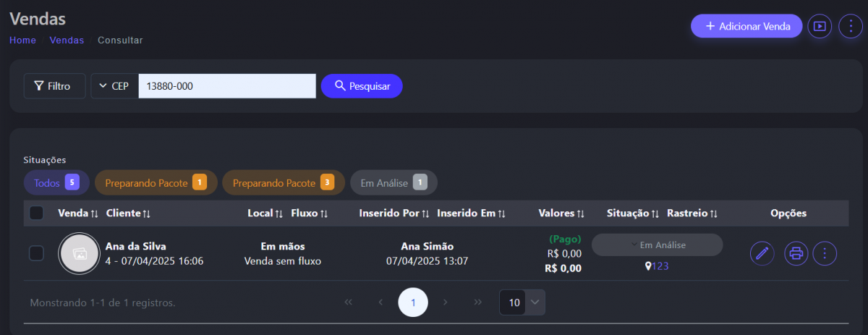Check the select-all checkbox in header
Screen dimensions: 868x335
pyautogui.click(x=36, y=213)
